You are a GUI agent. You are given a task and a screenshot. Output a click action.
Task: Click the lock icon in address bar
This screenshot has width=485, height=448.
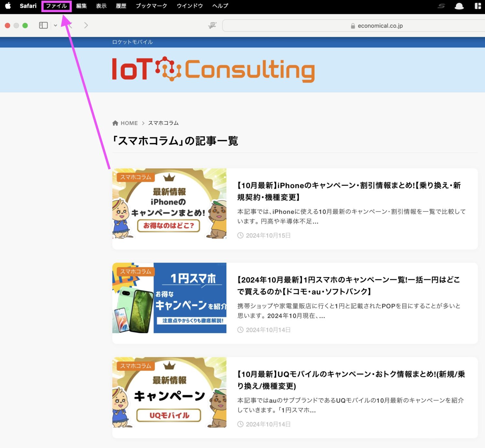(x=353, y=26)
